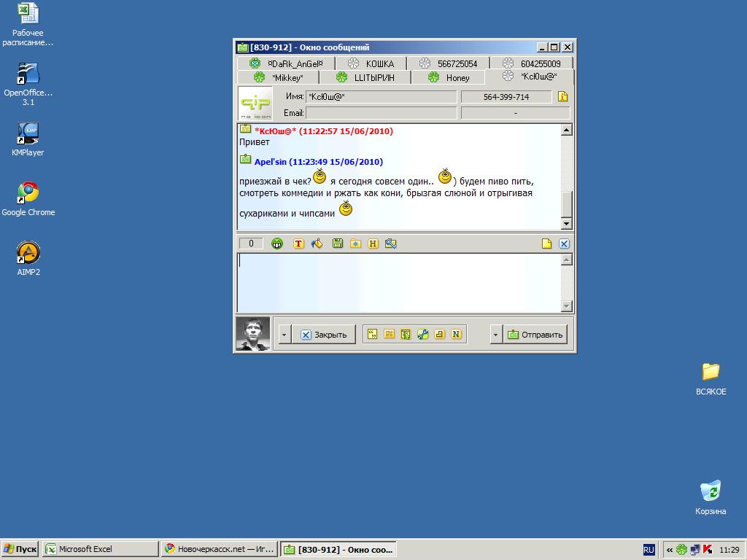Click the Email field

click(x=381, y=113)
